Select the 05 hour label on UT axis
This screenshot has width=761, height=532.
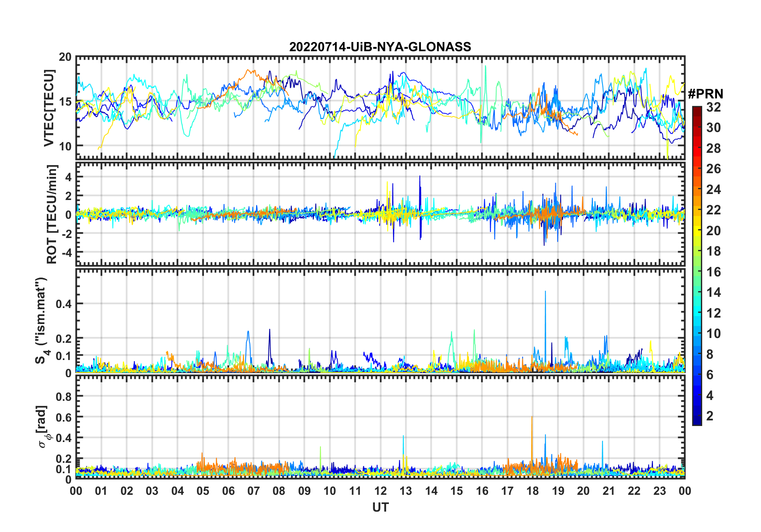click(x=203, y=491)
